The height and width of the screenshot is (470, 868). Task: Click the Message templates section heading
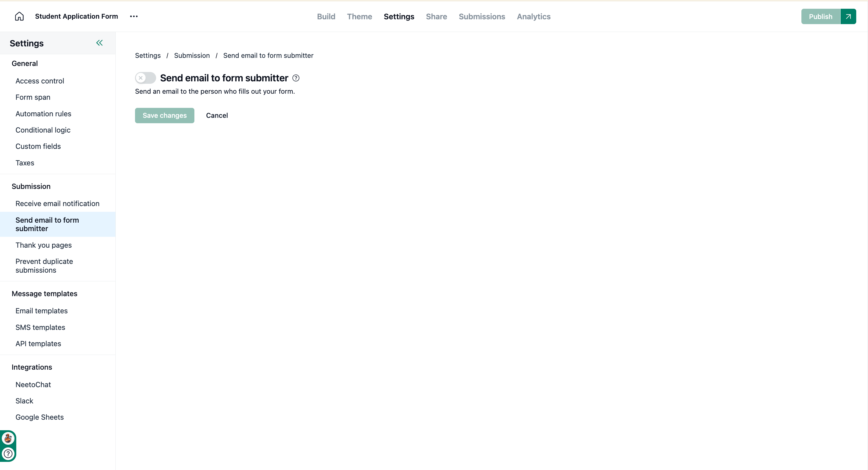(x=45, y=294)
